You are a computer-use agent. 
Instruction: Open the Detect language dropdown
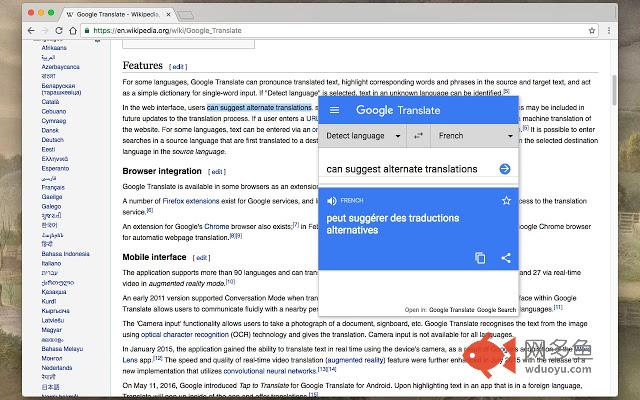(x=362, y=136)
